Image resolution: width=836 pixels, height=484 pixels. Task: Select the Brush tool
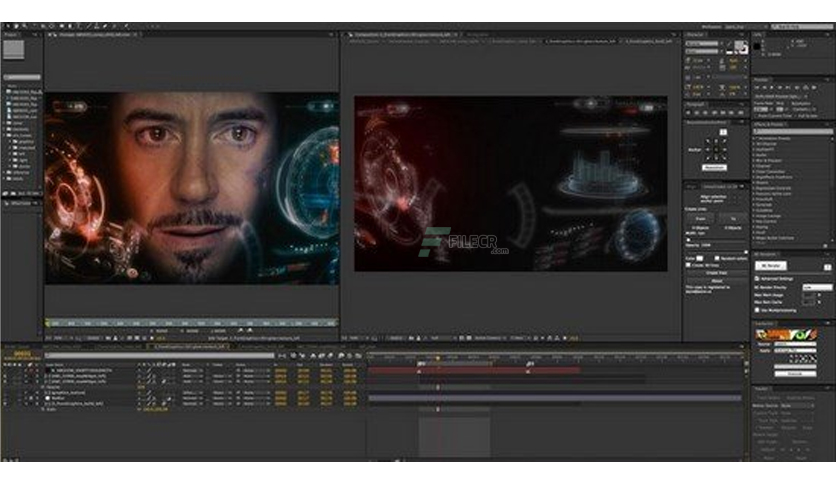click(x=89, y=26)
